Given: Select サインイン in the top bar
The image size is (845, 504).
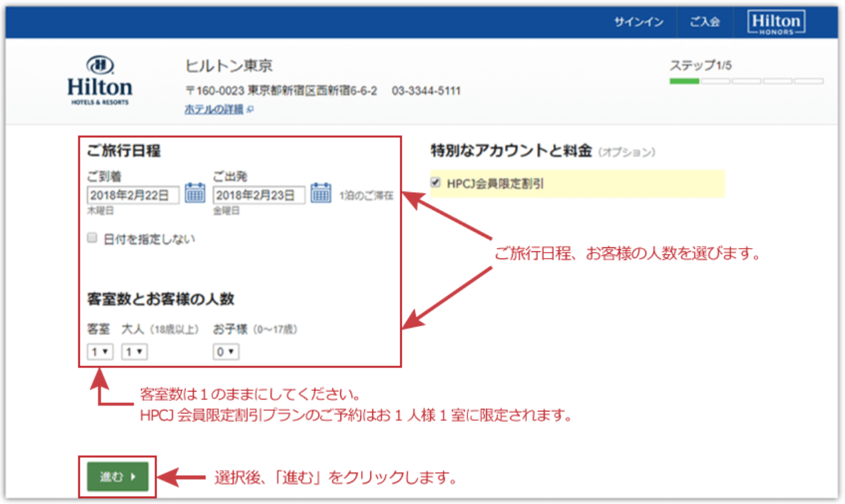Looking at the screenshot, I should 638,22.
